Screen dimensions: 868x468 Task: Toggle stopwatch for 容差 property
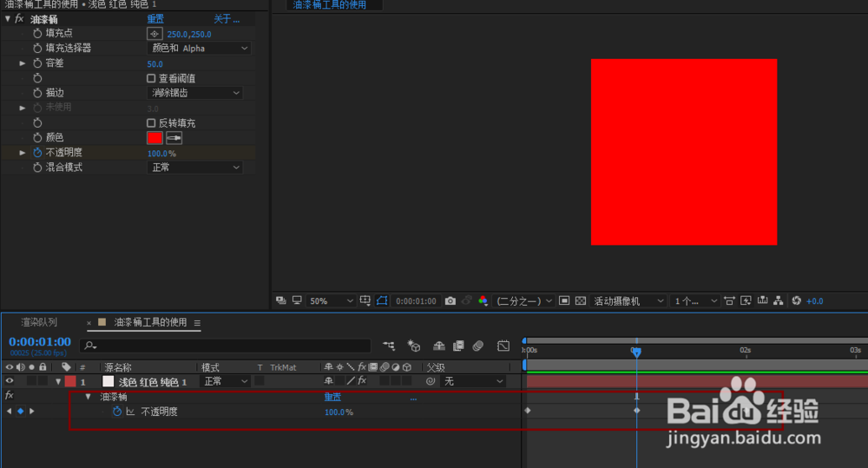37,63
